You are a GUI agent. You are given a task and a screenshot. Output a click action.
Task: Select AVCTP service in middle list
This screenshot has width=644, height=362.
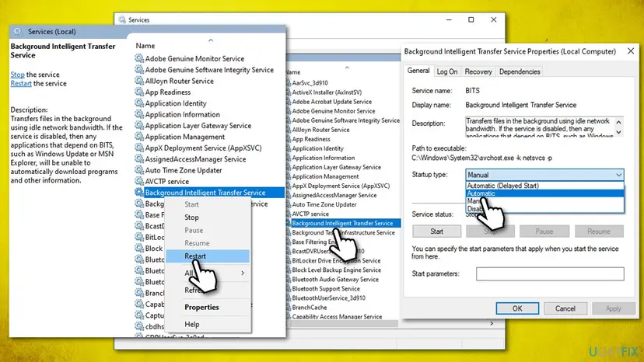(x=310, y=214)
